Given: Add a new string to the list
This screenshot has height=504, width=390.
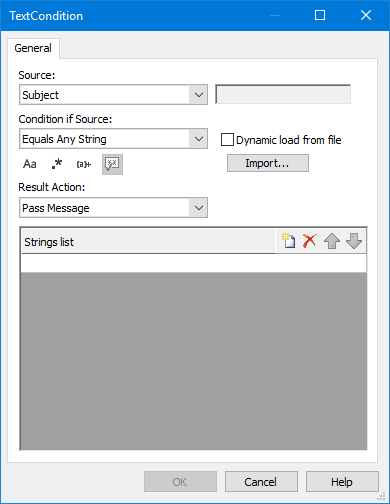Looking at the screenshot, I should (x=289, y=241).
